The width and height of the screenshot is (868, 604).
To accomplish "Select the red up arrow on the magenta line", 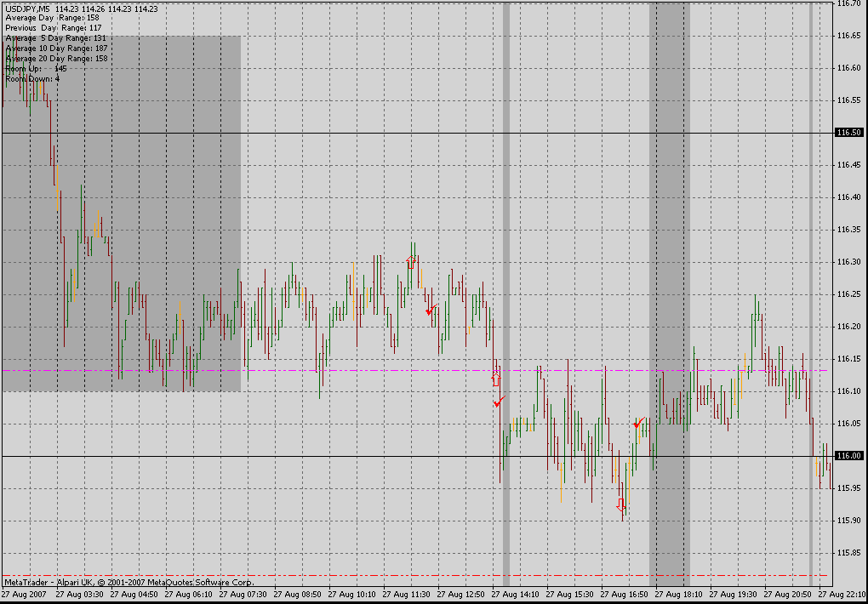I will click(496, 379).
